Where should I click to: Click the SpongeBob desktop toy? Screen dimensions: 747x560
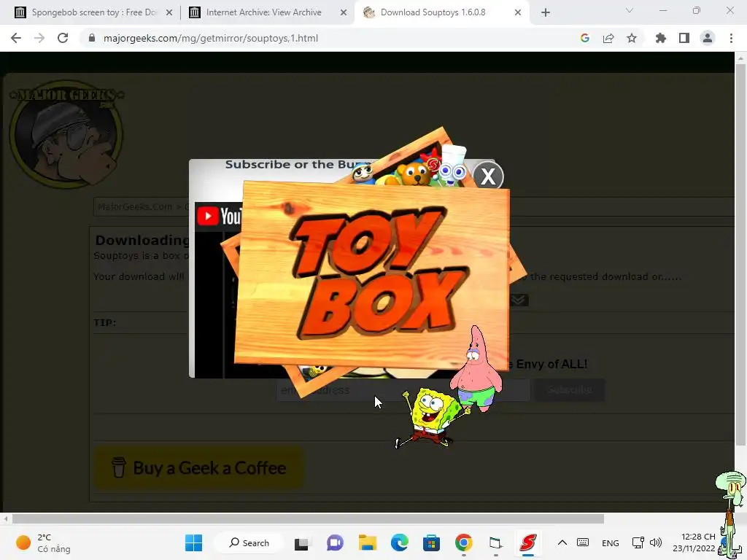pyautogui.click(x=431, y=418)
